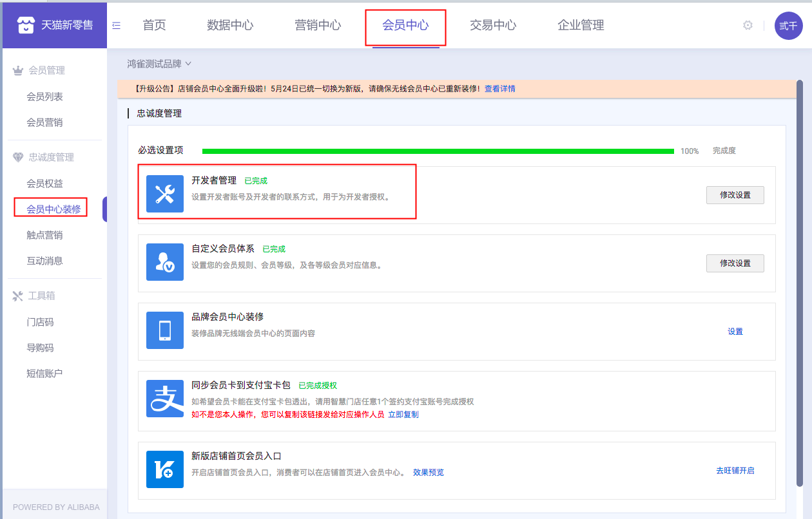Click the green 必选设置项 progress bar
The image size is (812, 519).
click(x=438, y=151)
